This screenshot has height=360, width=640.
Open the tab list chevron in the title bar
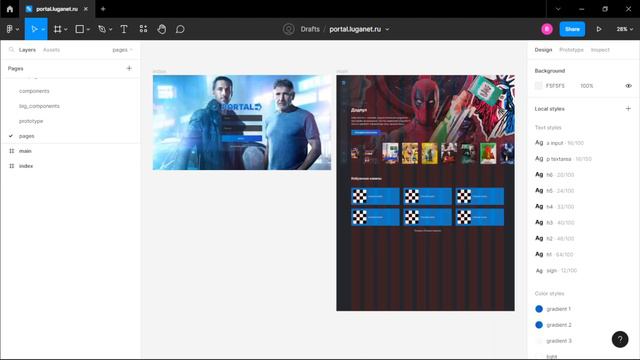[558, 9]
